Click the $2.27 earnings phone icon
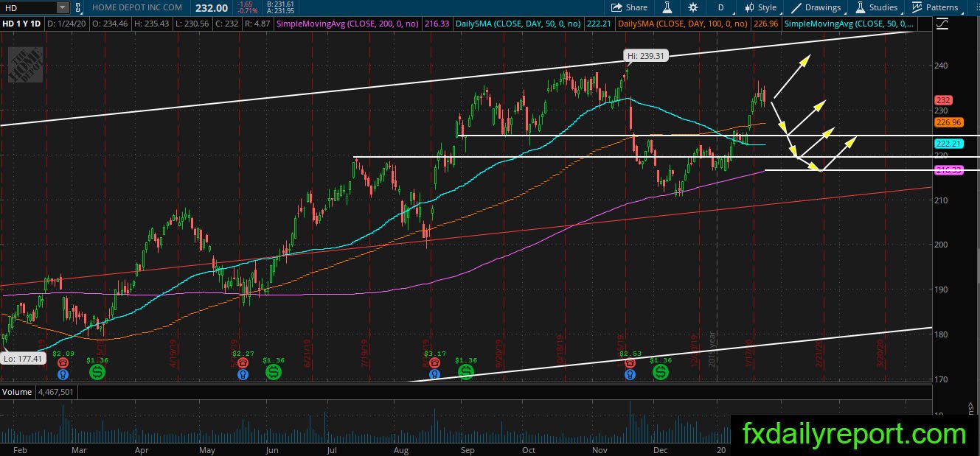Viewport: 980px width, 456px height. 243,363
